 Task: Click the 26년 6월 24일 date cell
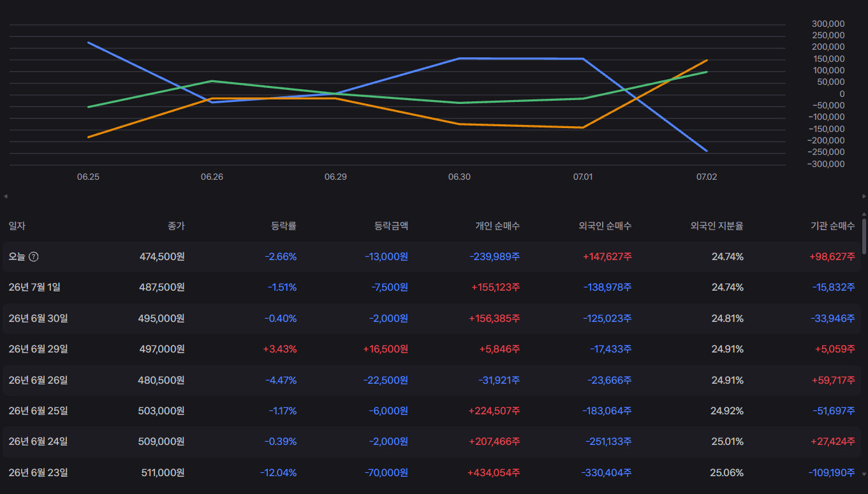coord(38,442)
